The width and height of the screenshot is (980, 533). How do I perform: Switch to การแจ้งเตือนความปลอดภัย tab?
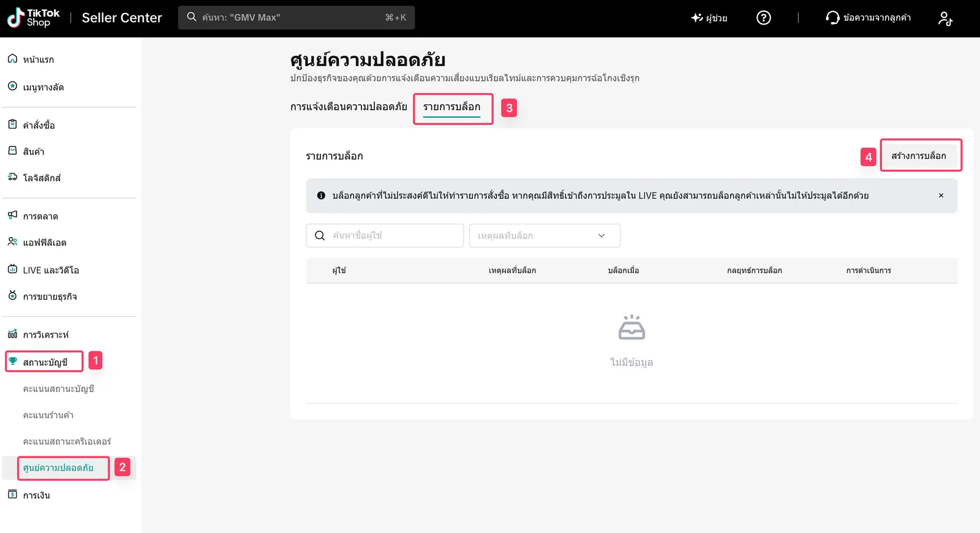pyautogui.click(x=349, y=107)
